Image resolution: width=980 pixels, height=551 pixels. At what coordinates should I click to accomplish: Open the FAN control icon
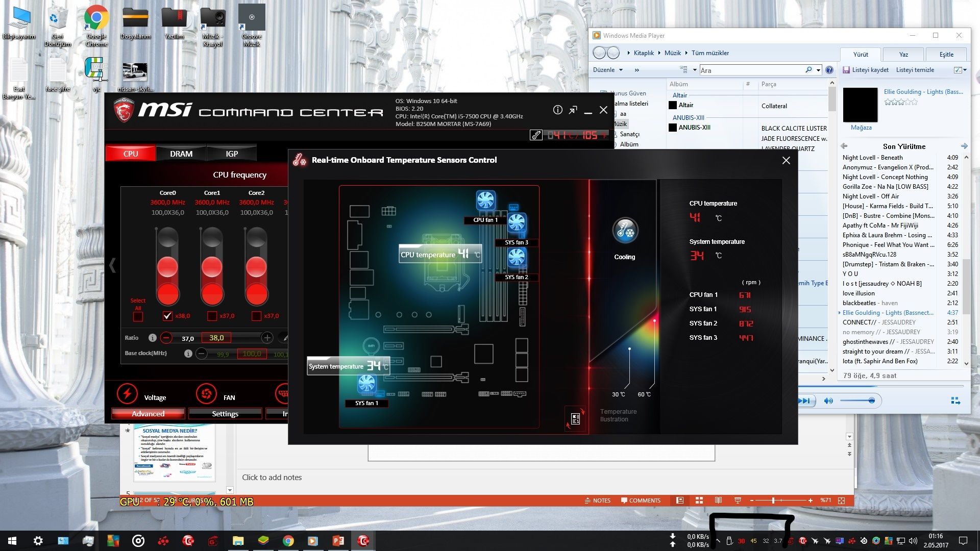click(206, 394)
